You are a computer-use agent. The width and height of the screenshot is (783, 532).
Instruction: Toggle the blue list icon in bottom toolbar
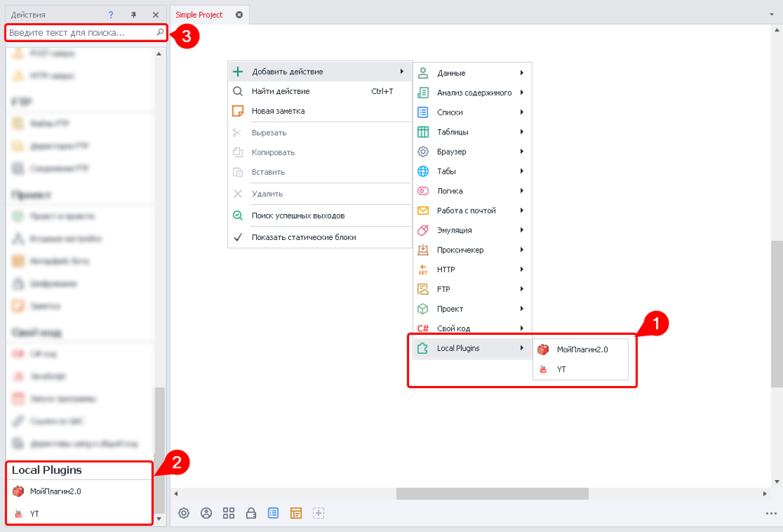[x=273, y=514]
